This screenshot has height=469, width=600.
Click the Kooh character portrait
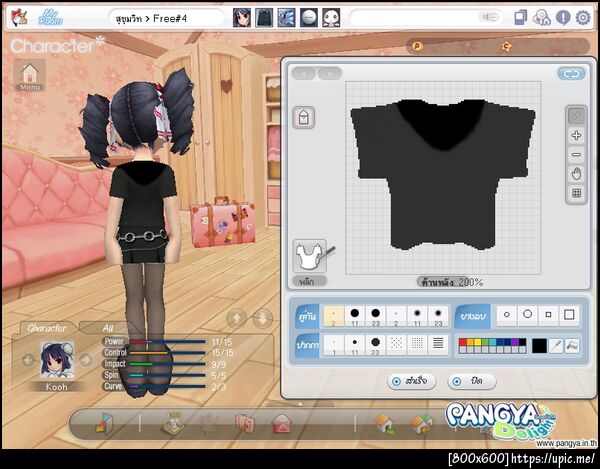click(x=57, y=360)
